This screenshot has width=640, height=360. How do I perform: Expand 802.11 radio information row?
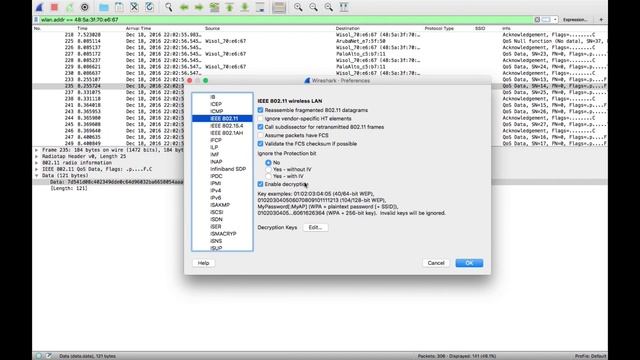click(x=37, y=163)
